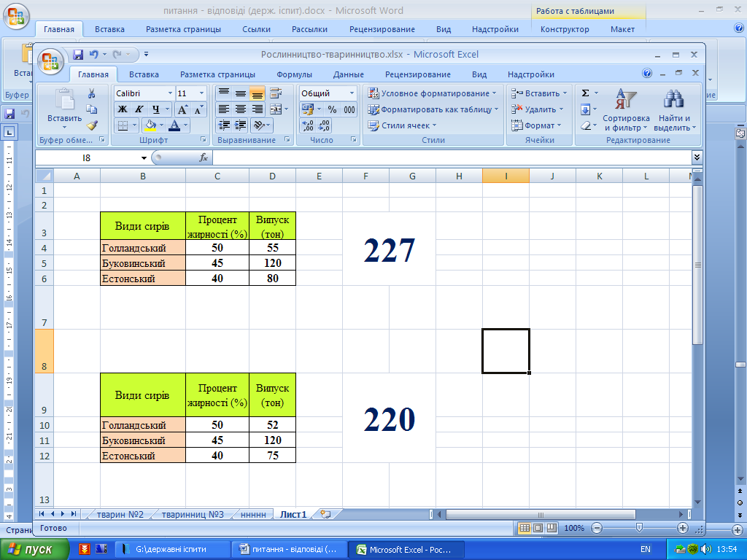Toggle bold formatting (Ж)
Viewport: 747px width, 560px height.
pos(123,109)
